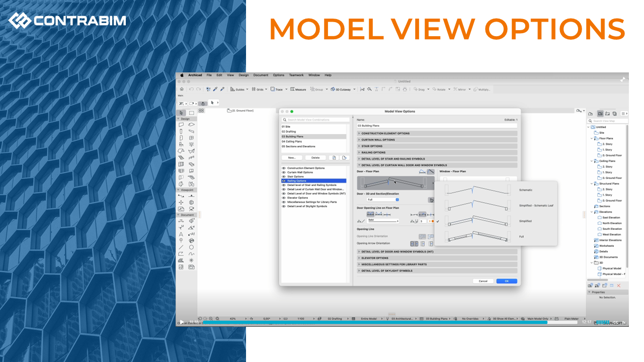Screen dimensions: 644x362
Task: Expand the Stair Options section
Action: 437,146
